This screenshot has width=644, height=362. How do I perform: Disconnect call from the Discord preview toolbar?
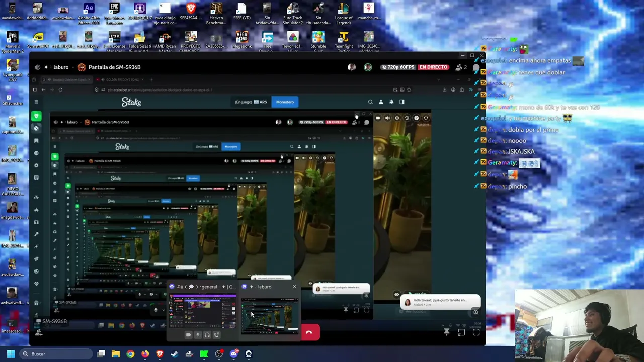click(216, 335)
